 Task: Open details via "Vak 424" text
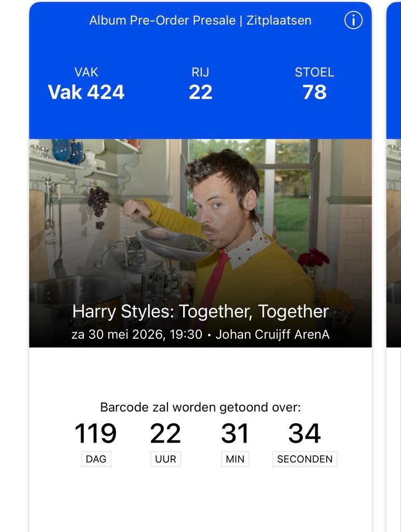[x=86, y=92]
